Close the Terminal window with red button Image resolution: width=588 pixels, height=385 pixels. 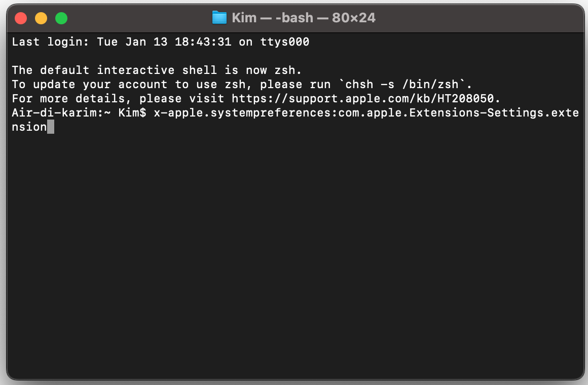click(21, 19)
